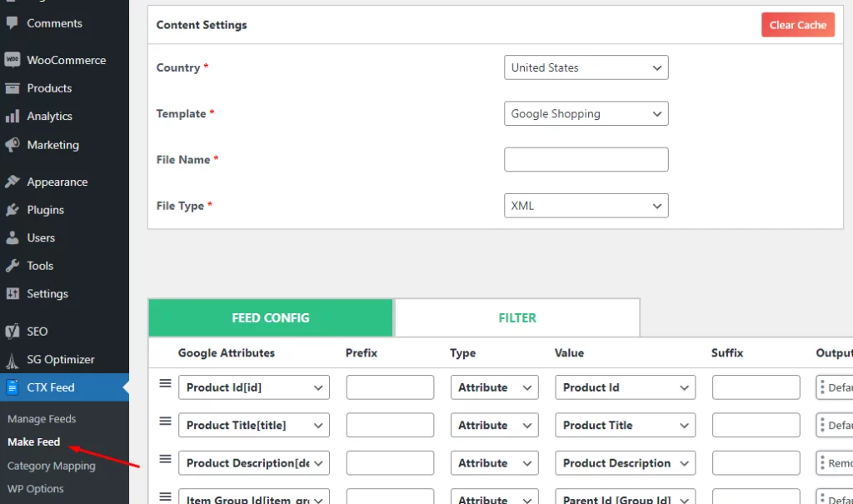Screen dimensions: 853x504
Task: Click the drag handle for Product Id row
Action: pos(166,384)
